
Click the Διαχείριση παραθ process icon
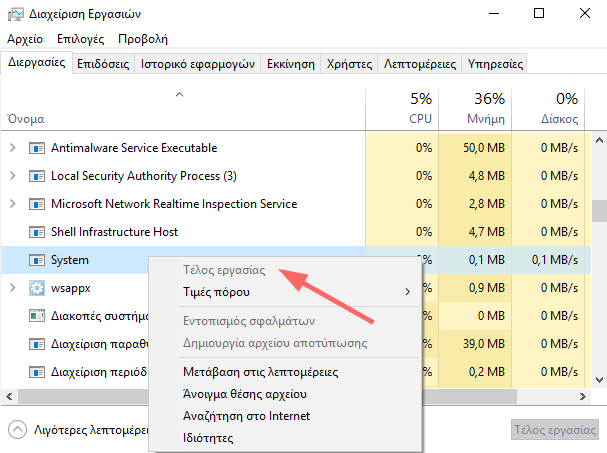tap(37, 344)
